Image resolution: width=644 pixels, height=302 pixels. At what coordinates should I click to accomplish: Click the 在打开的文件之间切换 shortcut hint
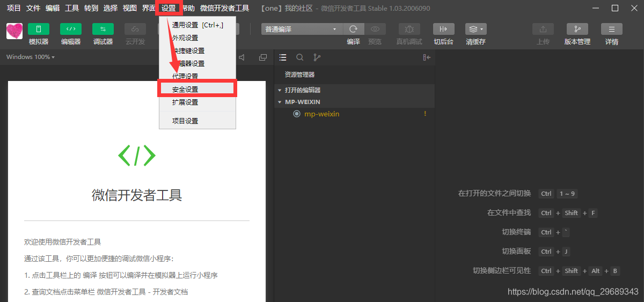pos(494,194)
